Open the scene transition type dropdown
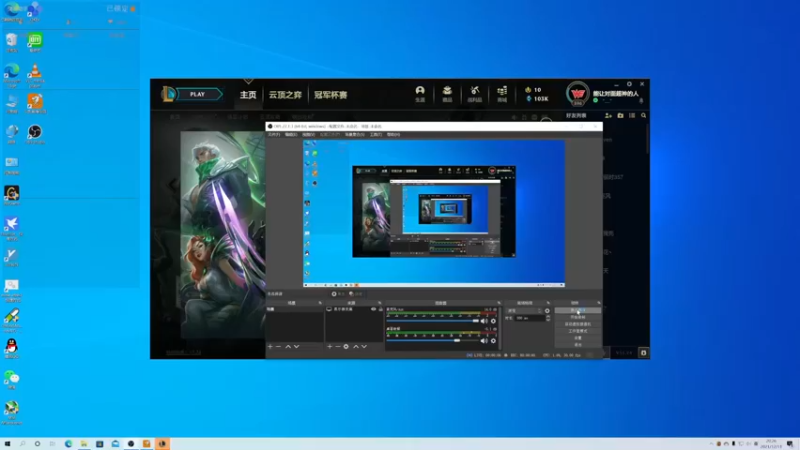The image size is (800, 450). [524, 310]
